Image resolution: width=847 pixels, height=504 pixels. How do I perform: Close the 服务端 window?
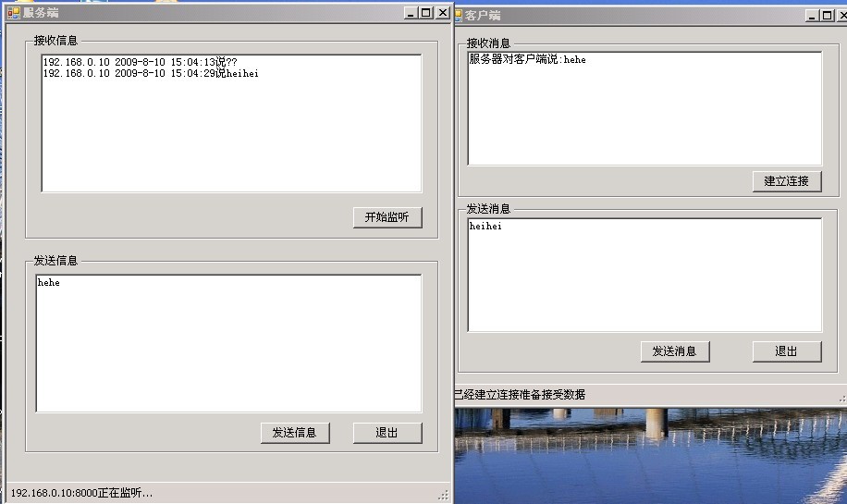pos(442,13)
